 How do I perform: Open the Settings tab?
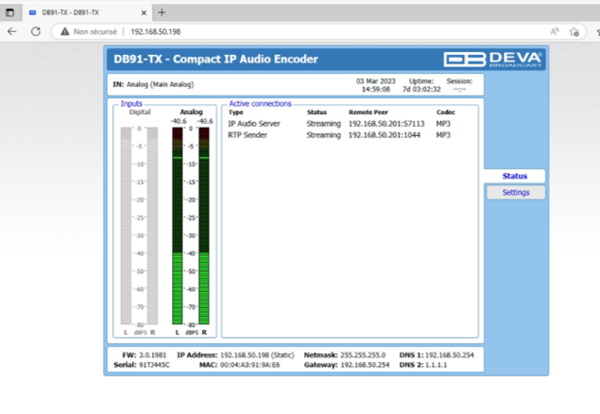[x=516, y=192]
